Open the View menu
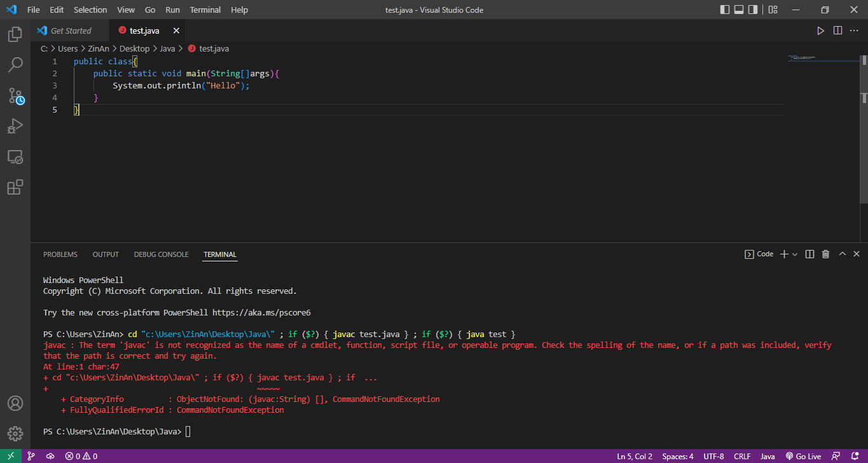 click(126, 10)
